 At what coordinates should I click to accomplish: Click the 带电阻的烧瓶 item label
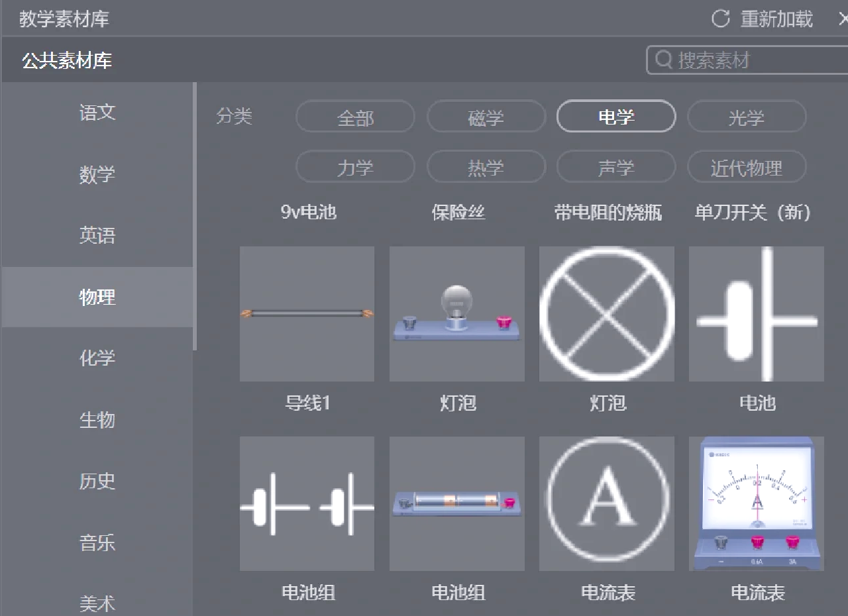click(608, 212)
